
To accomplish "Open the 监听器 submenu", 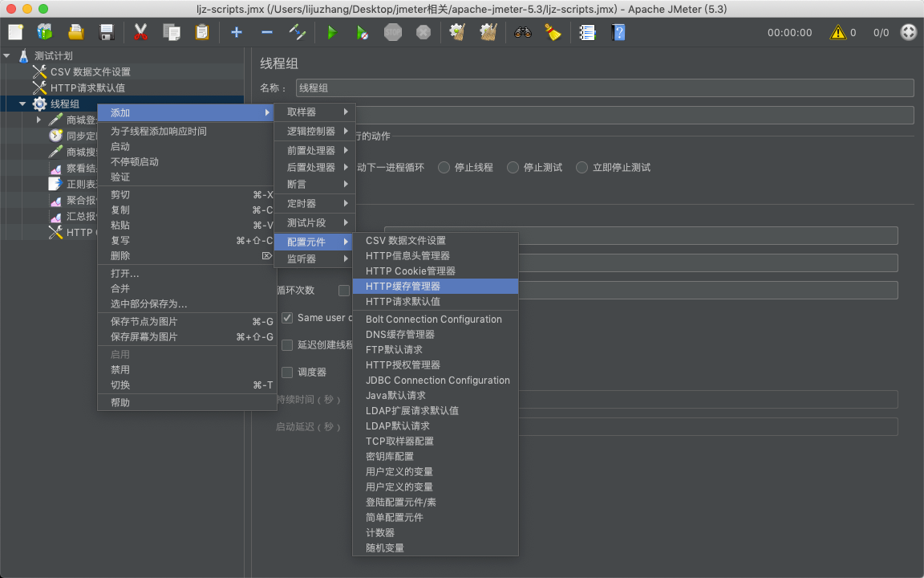I will point(314,259).
